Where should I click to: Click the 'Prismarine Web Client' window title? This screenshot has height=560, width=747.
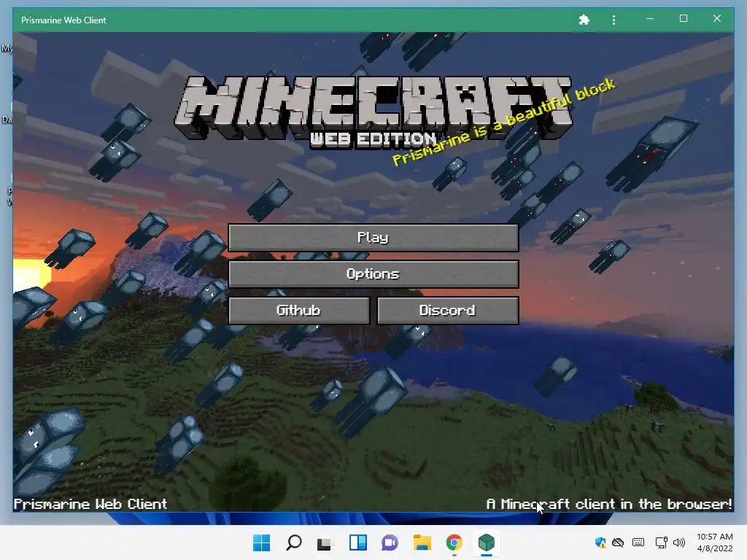pyautogui.click(x=63, y=20)
